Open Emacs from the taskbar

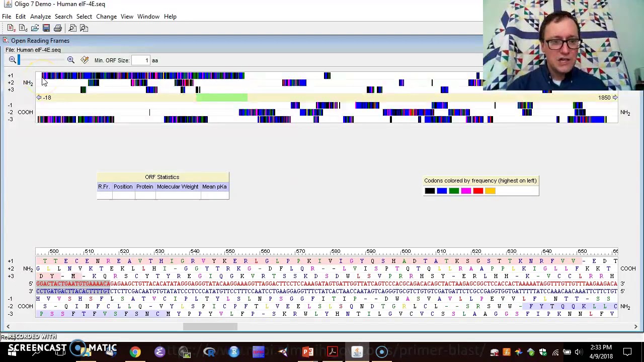[159, 352]
